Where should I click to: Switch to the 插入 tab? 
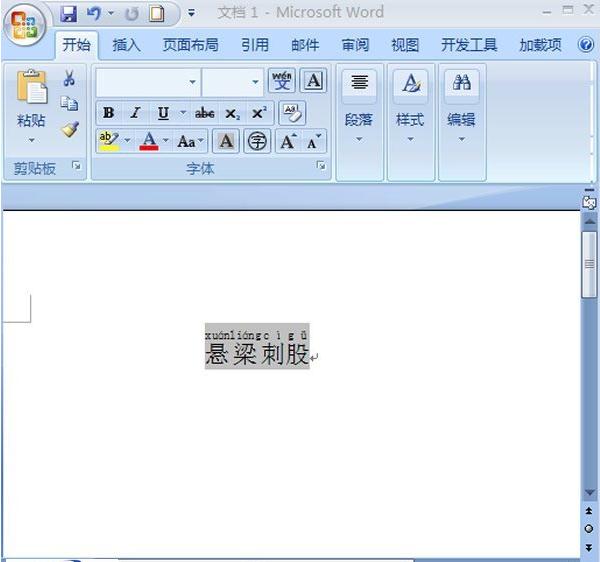point(126,45)
